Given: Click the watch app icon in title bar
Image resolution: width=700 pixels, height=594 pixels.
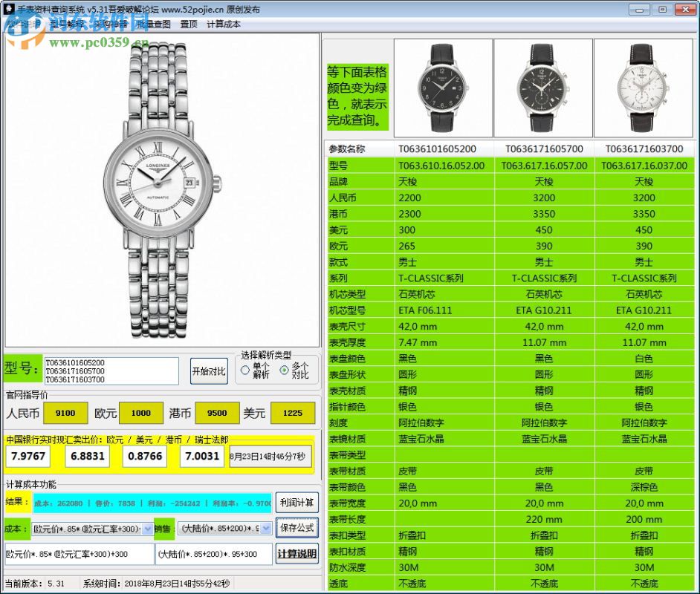Looking at the screenshot, I should click(7, 8).
